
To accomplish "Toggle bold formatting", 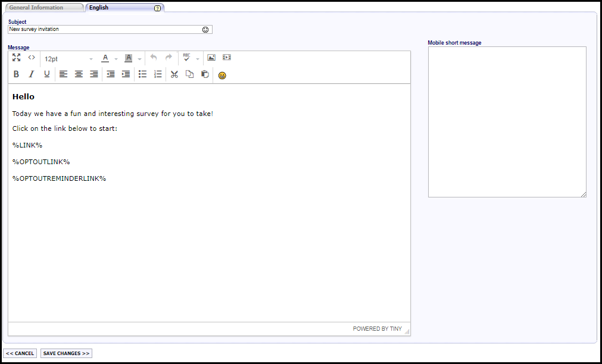I will (x=16, y=74).
